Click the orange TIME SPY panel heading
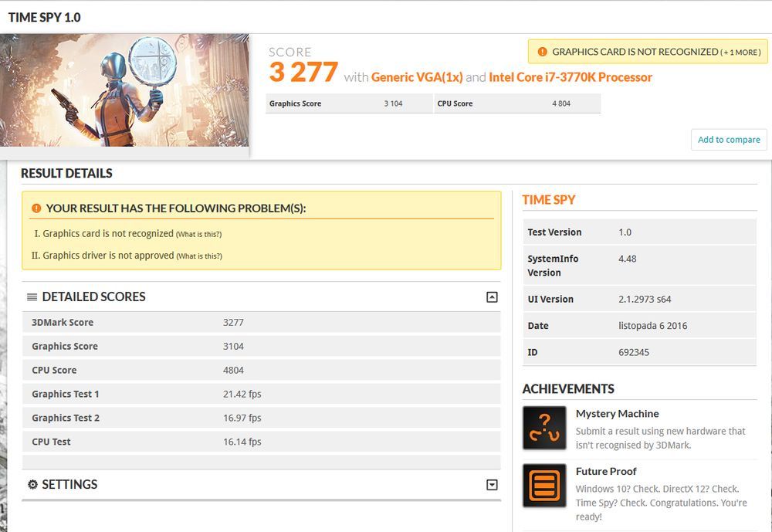 pos(548,200)
